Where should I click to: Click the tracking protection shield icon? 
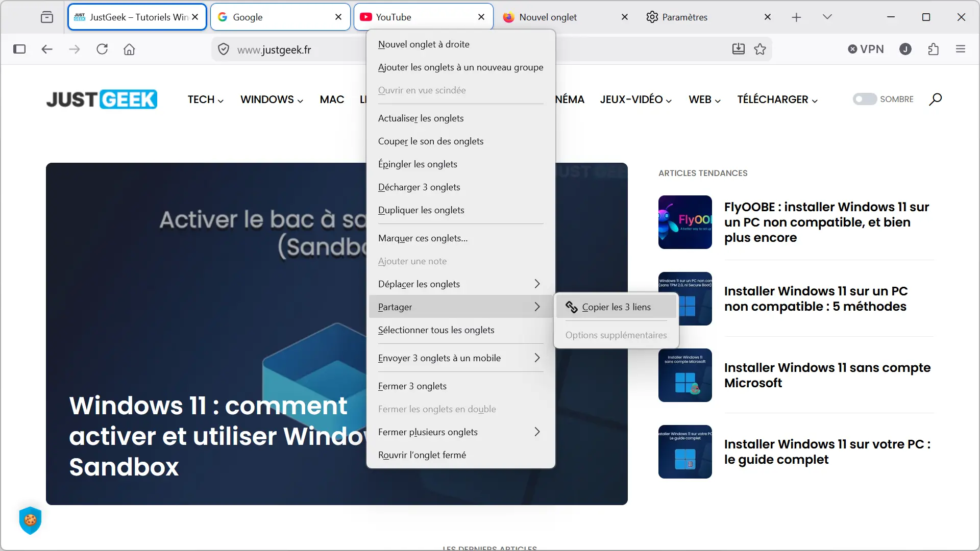224,49
